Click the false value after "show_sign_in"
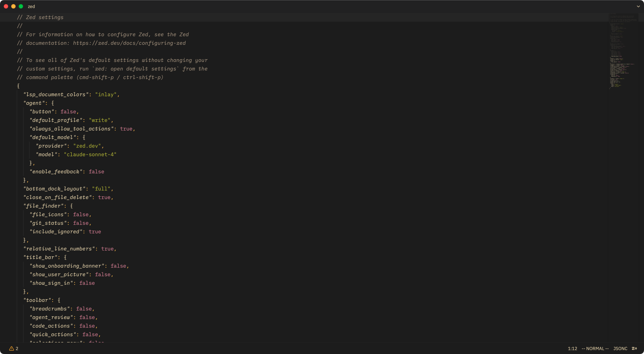 87,283
